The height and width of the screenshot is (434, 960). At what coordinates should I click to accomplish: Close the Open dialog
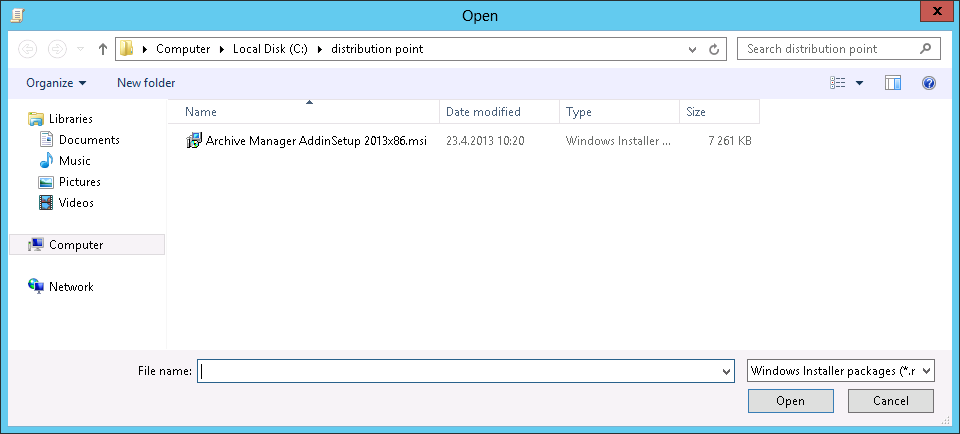tap(937, 11)
